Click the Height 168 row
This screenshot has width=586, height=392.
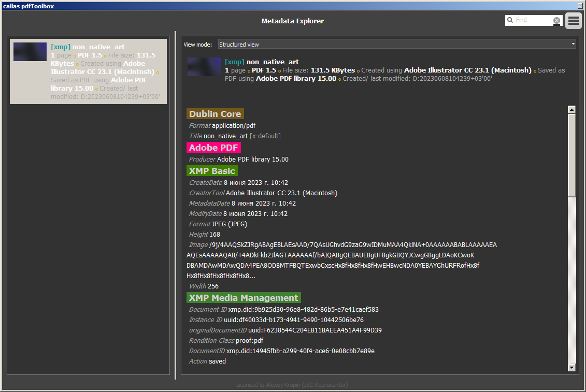click(x=205, y=234)
